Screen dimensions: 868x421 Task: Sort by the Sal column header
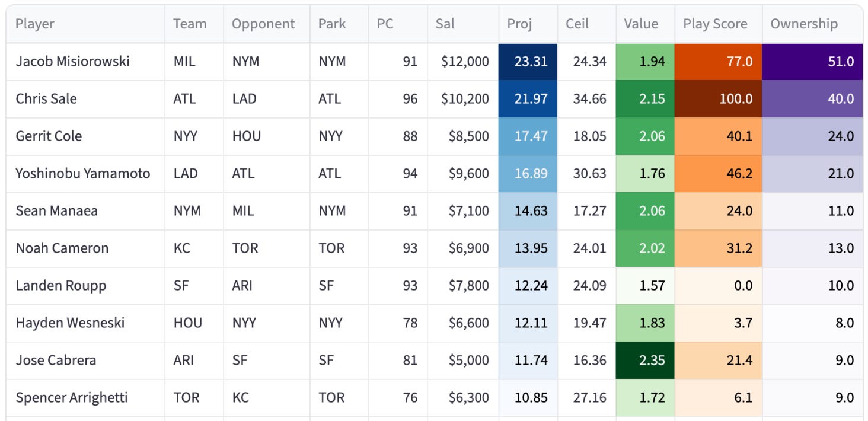coord(463,24)
